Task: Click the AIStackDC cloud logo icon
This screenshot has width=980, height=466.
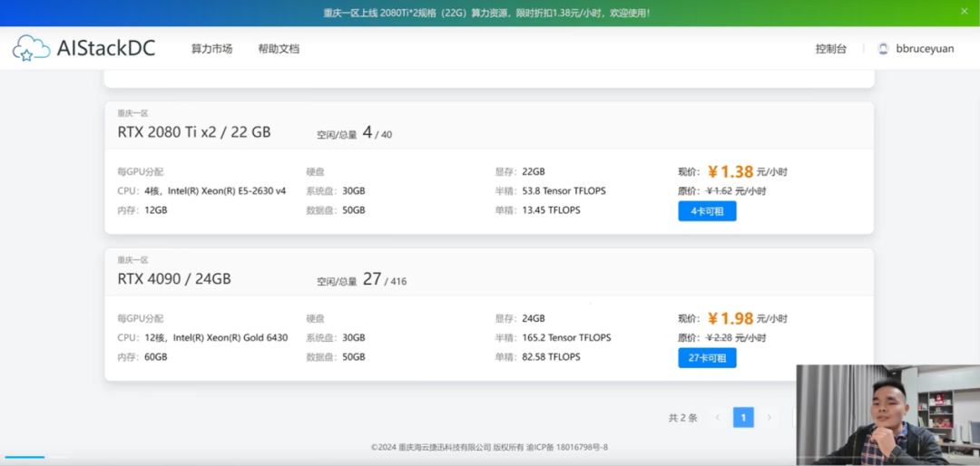Action: (31, 48)
